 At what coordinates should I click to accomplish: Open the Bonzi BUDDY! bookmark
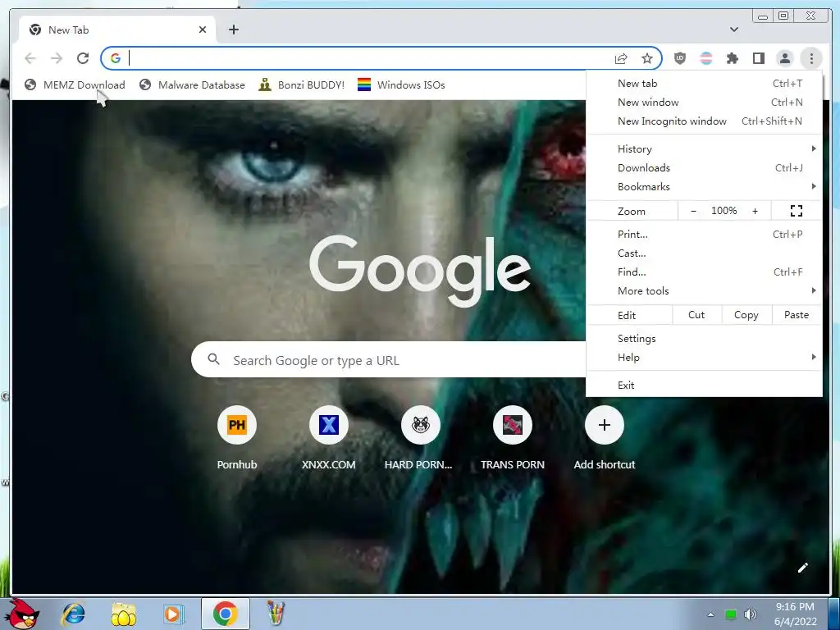[301, 84]
